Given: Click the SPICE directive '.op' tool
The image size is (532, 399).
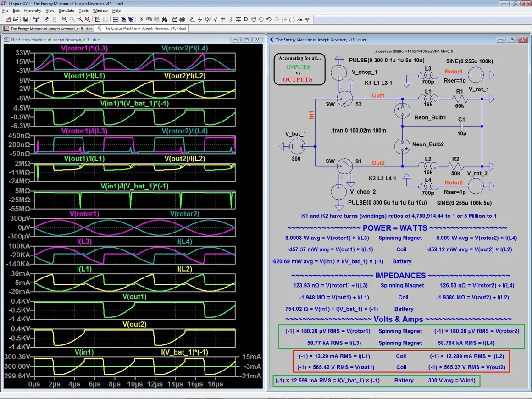Looking at the screenshot, I should (x=307, y=19).
